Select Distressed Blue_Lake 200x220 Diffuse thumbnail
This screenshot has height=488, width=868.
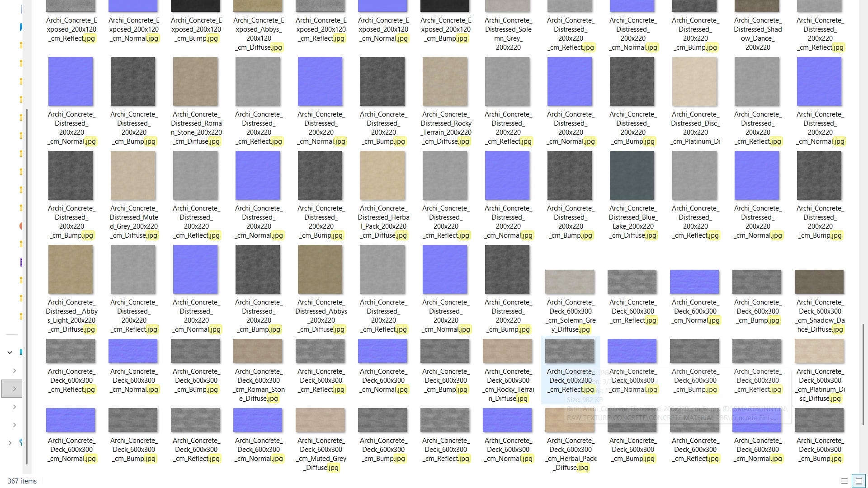pyautogui.click(x=632, y=175)
